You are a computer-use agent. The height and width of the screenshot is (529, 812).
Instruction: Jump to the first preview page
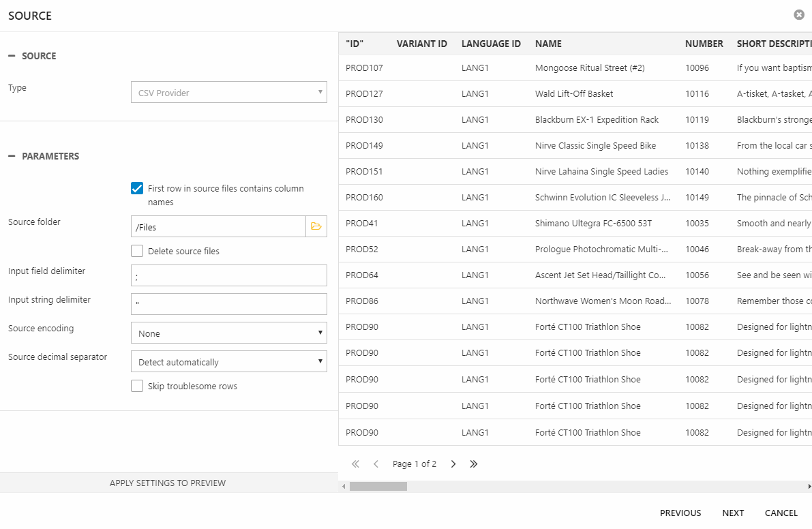[355, 464]
